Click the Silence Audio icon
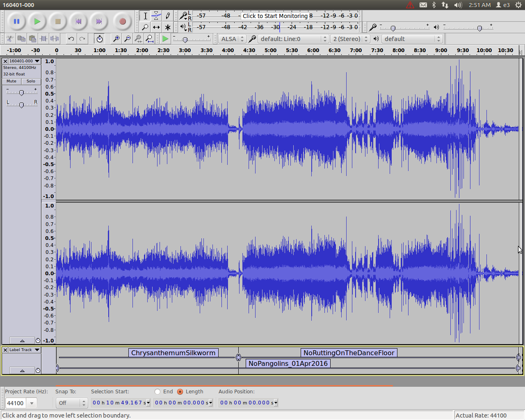 point(55,39)
